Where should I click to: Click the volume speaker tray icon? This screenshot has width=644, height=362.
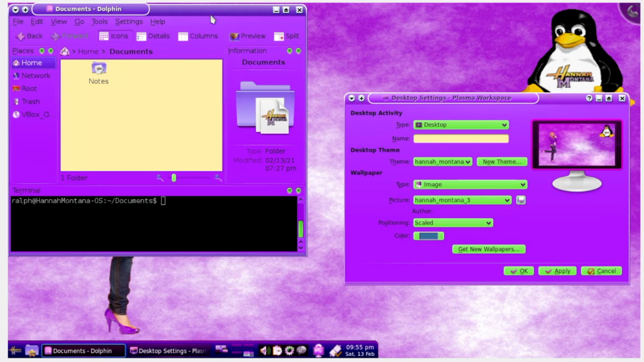pos(265,350)
